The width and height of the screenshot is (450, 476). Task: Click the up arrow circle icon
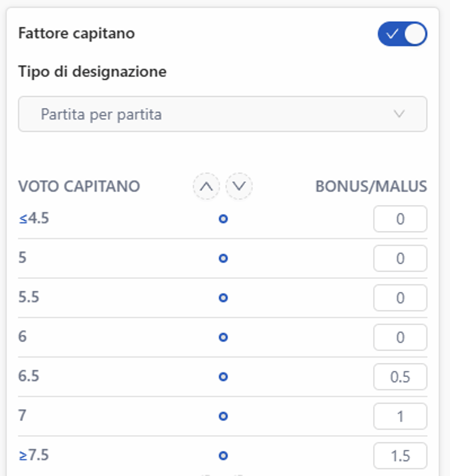click(206, 187)
